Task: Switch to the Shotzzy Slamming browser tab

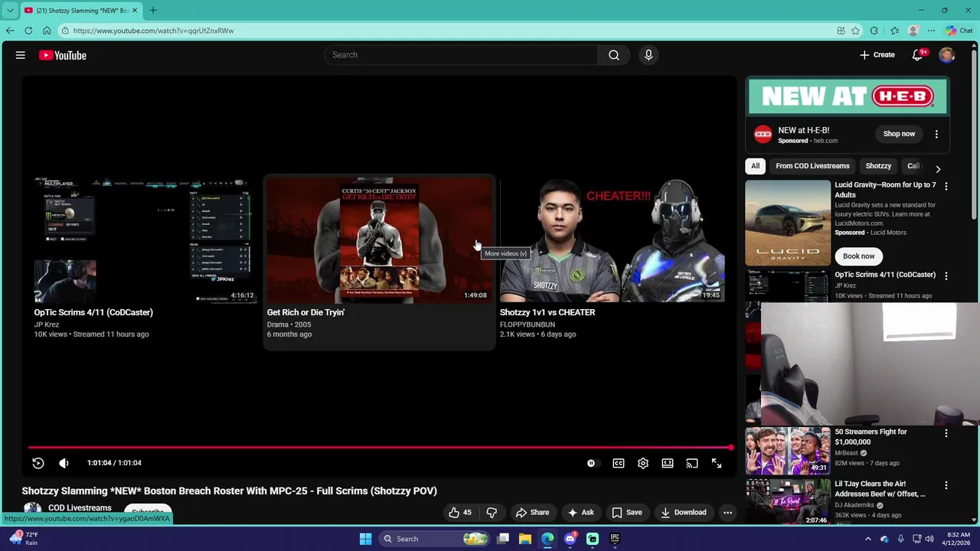Action: 80,10
